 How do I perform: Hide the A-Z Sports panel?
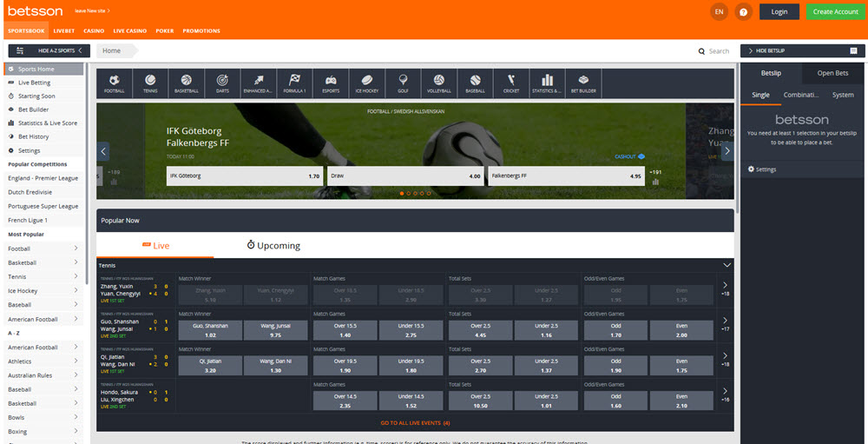49,51
